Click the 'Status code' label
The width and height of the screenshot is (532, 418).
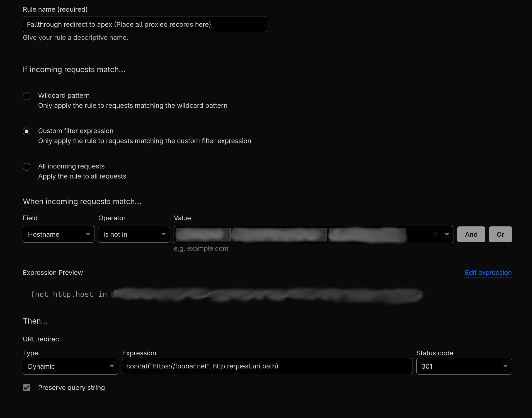[435, 353]
